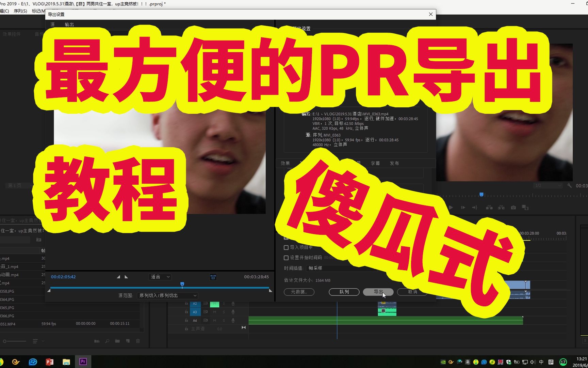Toggle track lock on A3
This screenshot has width=588, height=368.
point(186,312)
